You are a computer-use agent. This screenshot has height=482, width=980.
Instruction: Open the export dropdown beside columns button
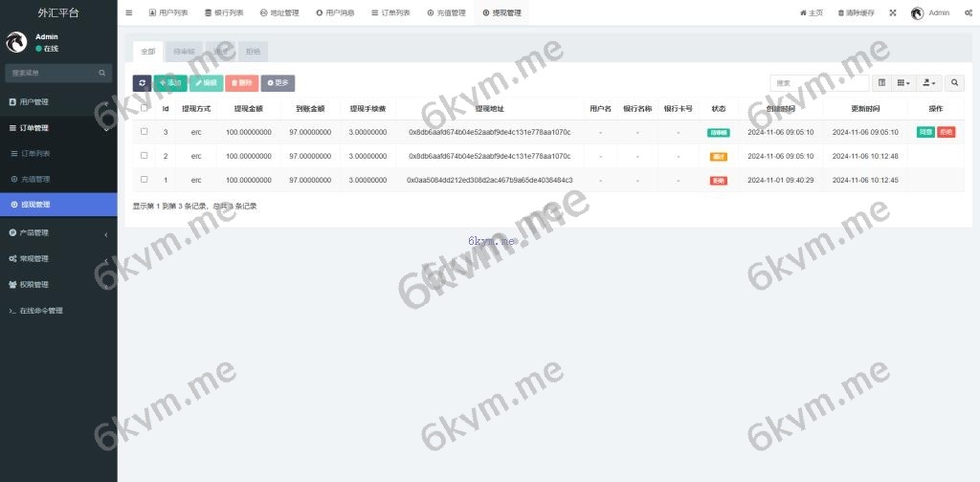[x=930, y=83]
